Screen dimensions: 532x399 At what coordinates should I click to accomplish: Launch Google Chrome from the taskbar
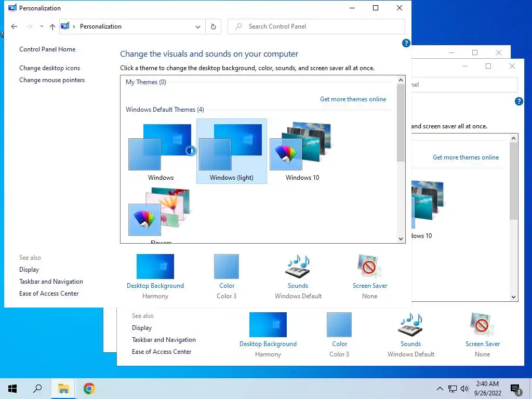(x=89, y=389)
